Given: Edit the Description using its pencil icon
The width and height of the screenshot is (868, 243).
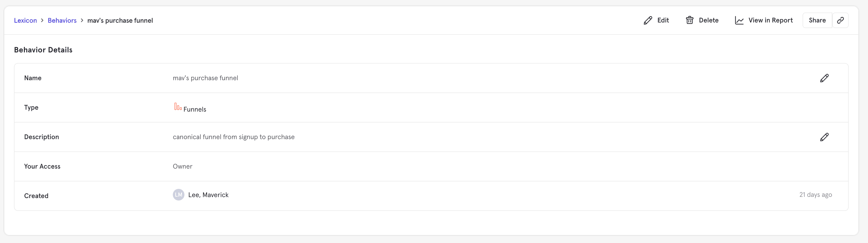Looking at the screenshot, I should pyautogui.click(x=824, y=137).
